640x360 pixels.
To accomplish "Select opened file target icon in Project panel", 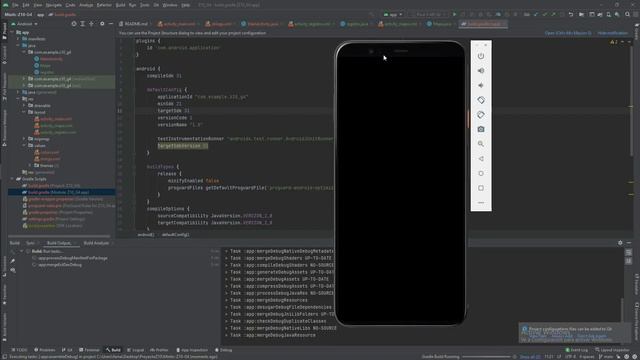I will coord(74,24).
